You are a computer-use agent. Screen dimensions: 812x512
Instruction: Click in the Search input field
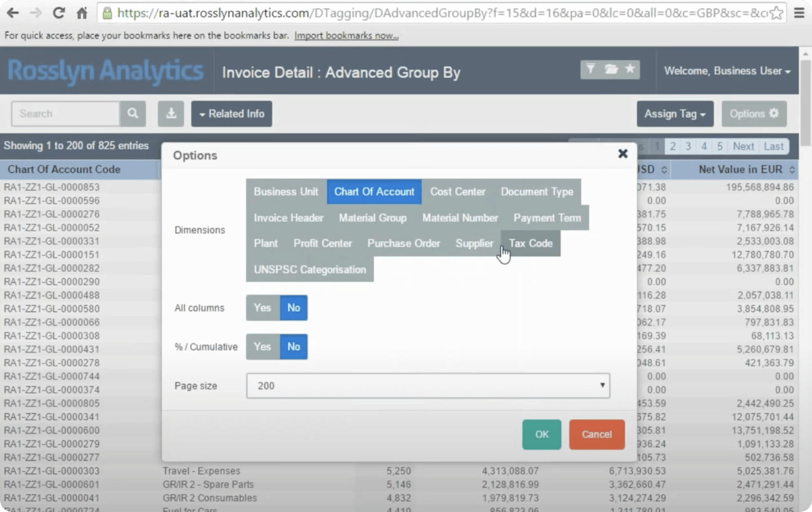pyautogui.click(x=66, y=114)
